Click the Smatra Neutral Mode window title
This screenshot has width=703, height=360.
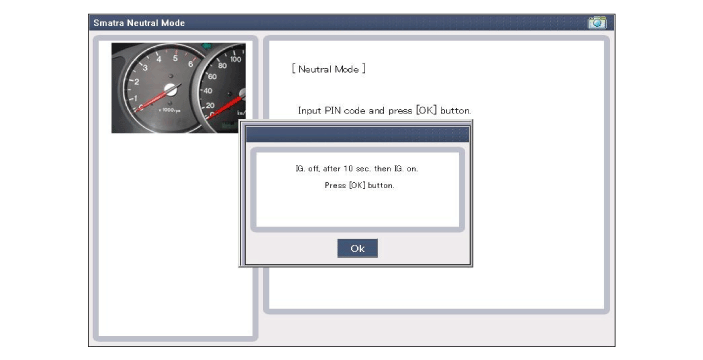click(x=139, y=23)
